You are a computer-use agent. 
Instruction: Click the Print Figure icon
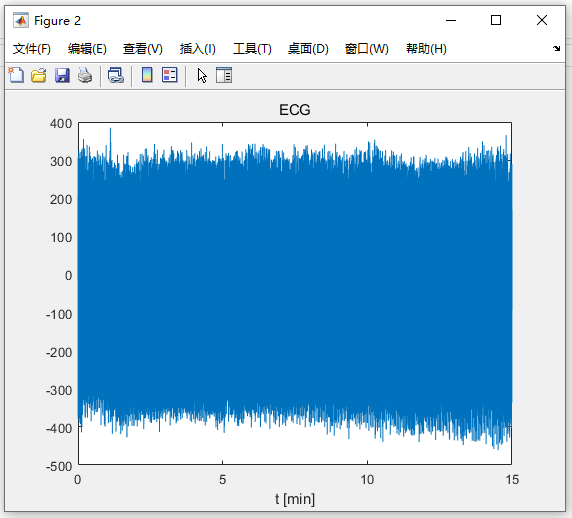point(85,76)
